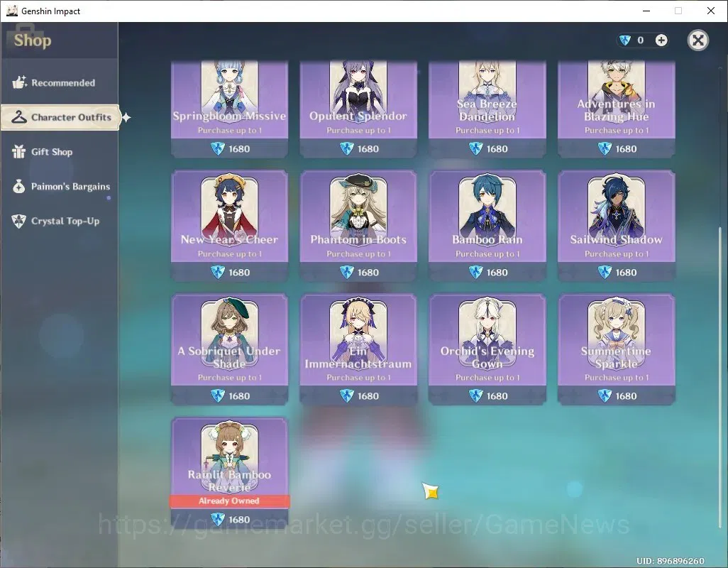Click crystal icon on A Sobriquet Under Shade price

click(x=218, y=395)
